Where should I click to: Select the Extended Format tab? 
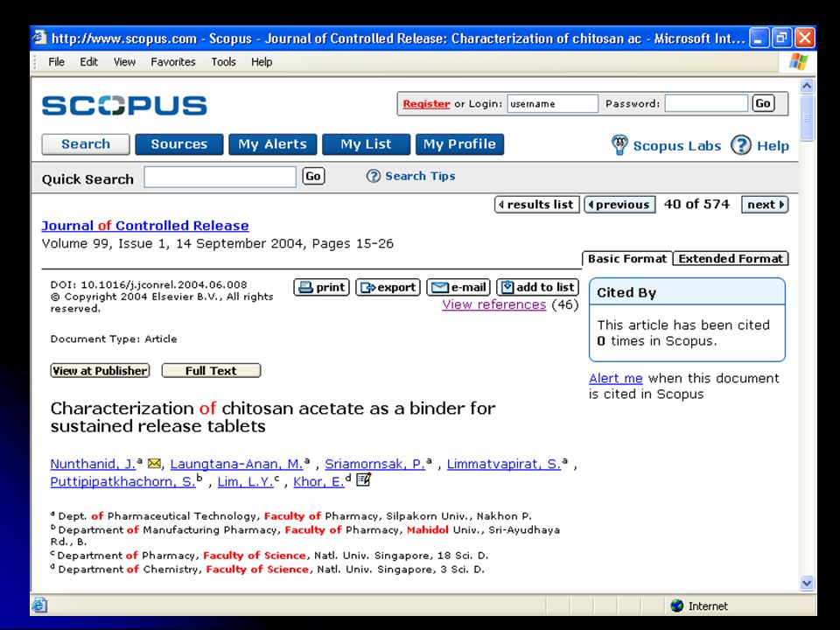click(731, 259)
